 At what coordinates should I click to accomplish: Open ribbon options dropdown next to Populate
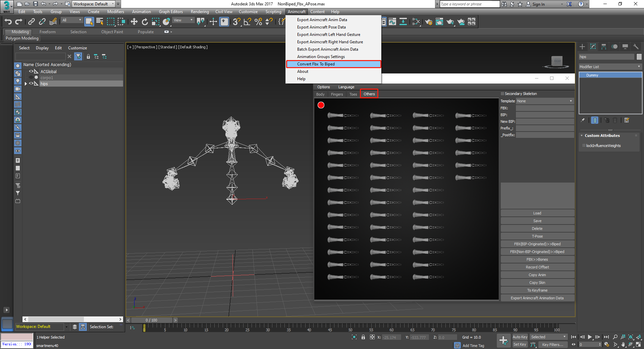coord(168,32)
